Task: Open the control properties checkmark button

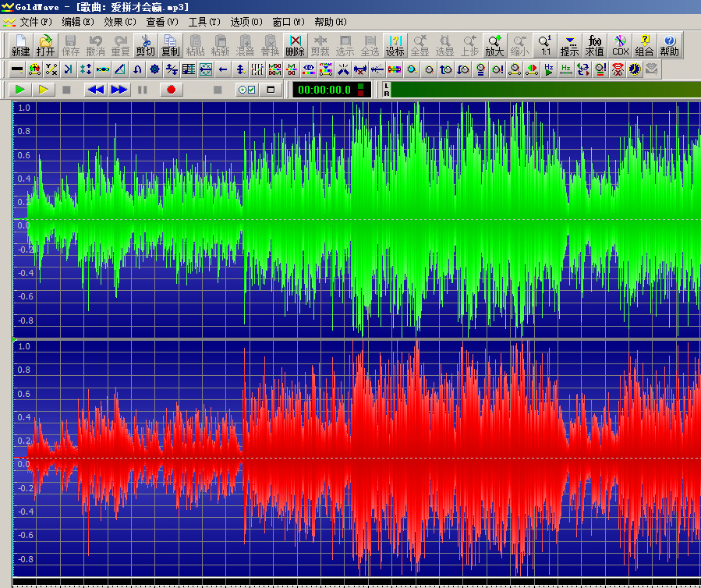Action: [246, 90]
